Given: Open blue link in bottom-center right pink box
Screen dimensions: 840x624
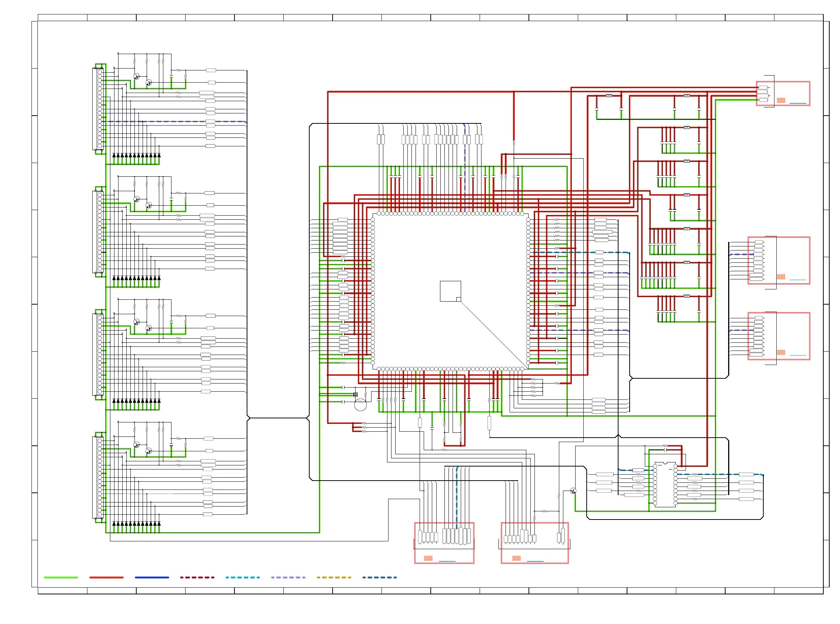Looking at the screenshot, I should click(535, 561).
